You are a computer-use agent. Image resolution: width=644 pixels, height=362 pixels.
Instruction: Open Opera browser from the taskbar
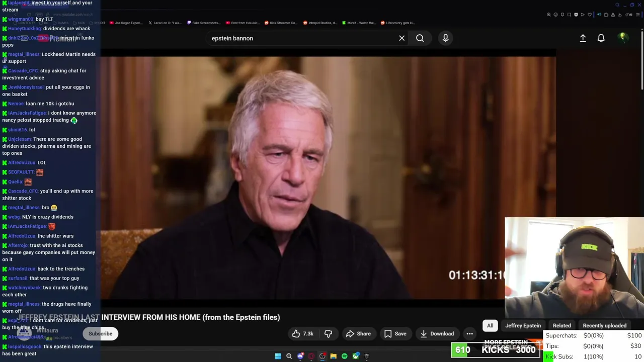pos(311,356)
